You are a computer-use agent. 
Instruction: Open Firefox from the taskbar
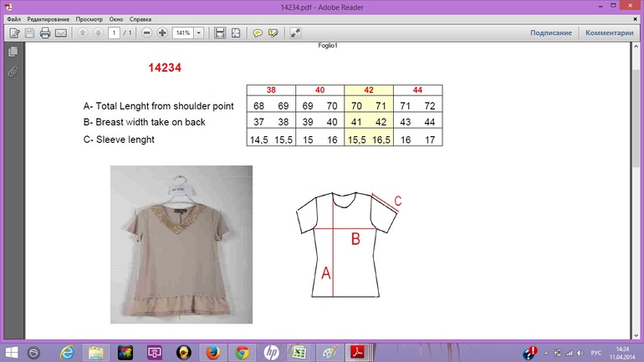point(212,353)
